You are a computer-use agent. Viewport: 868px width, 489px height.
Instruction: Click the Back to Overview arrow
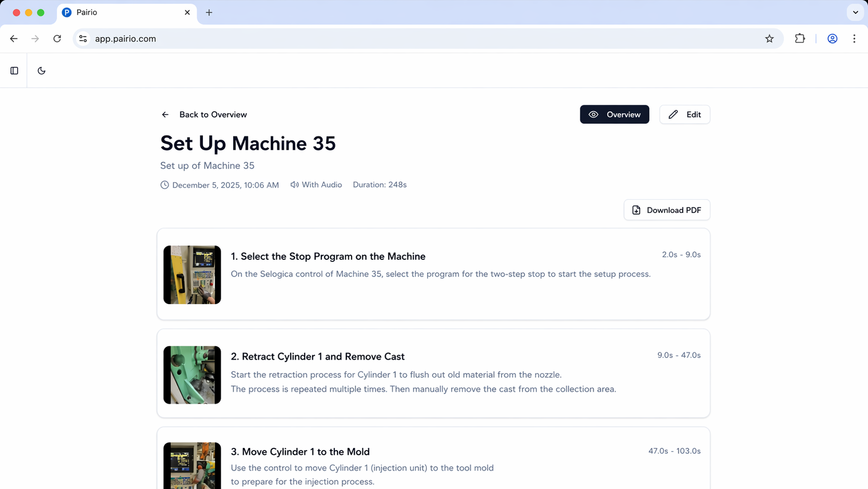click(x=165, y=114)
